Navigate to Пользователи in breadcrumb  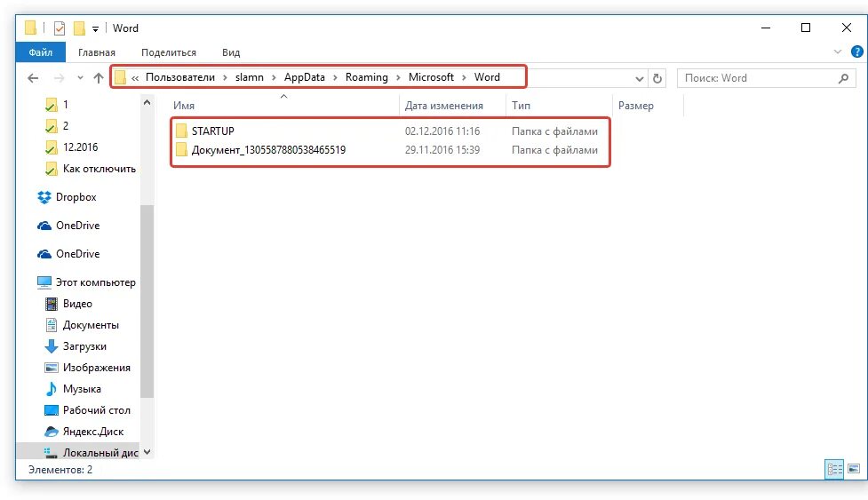point(180,77)
